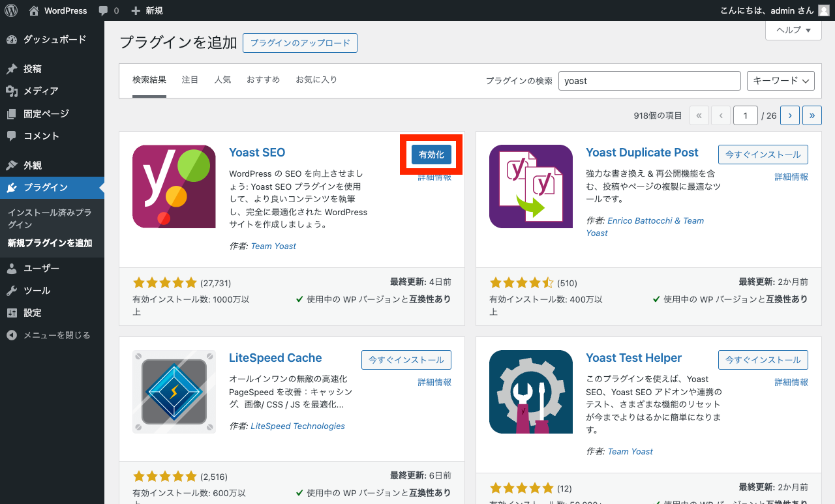Click LiteSpeed Cache plugin icon
Image resolution: width=835 pixels, height=504 pixels.
pos(174,392)
